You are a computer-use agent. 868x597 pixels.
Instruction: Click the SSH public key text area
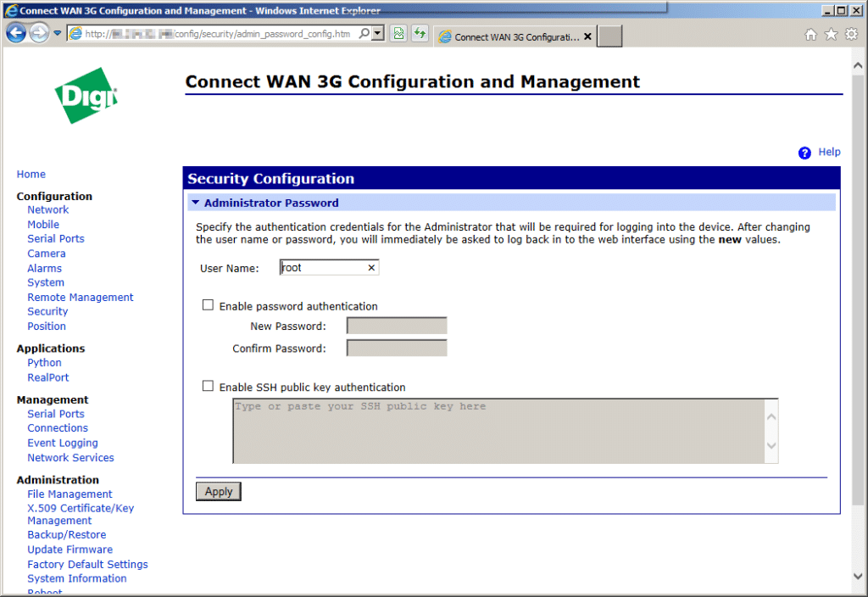point(498,431)
